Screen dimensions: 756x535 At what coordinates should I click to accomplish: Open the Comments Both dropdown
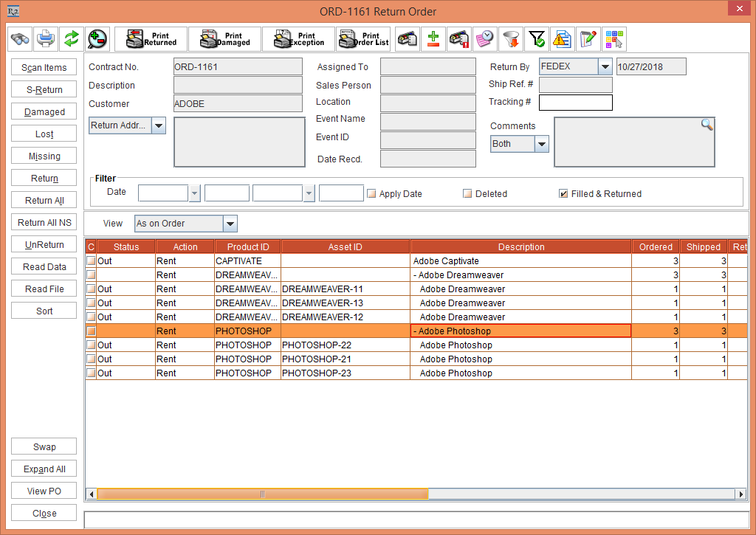[x=542, y=144]
